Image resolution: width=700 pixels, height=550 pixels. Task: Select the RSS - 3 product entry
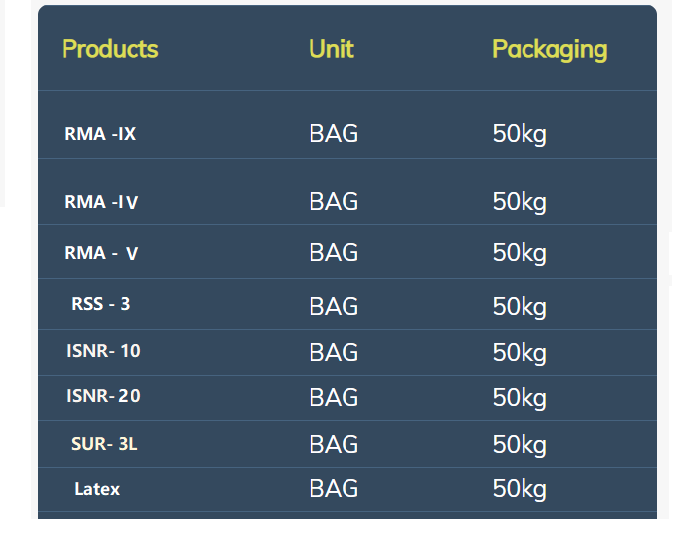tap(100, 304)
